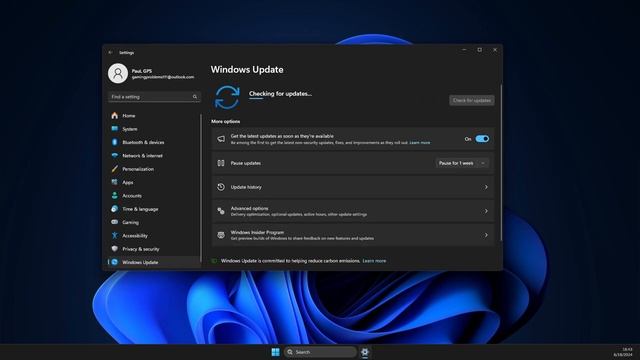Click the pause icon beside Pause updates
This screenshot has height=360, width=640.
(x=221, y=163)
